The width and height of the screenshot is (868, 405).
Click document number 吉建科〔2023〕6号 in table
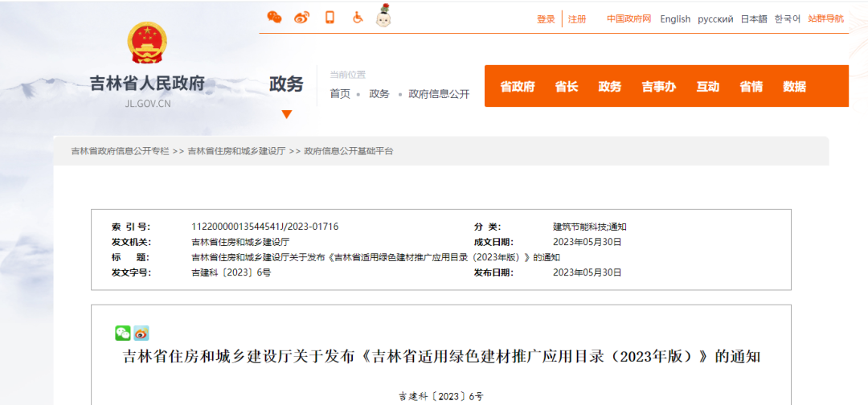tap(231, 272)
